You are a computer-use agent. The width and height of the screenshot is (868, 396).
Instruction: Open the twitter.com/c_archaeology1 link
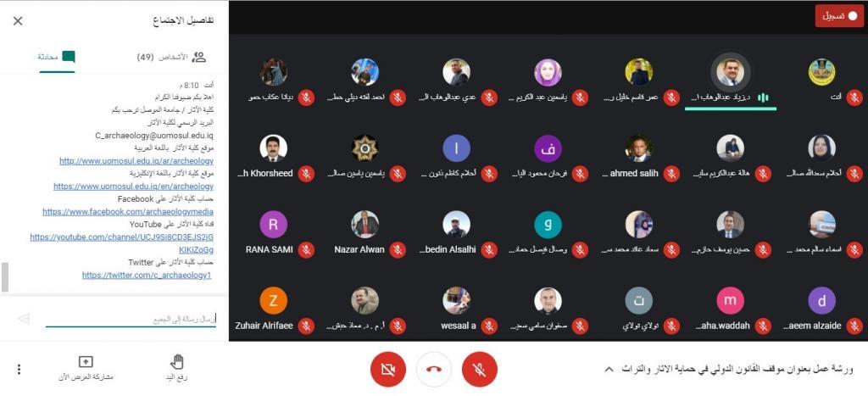pyautogui.click(x=147, y=275)
